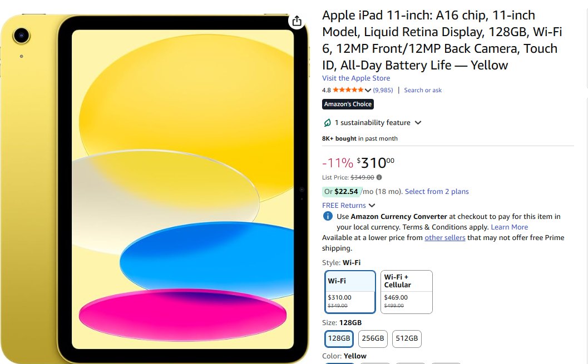Choose the 128GB size option
588x364 pixels.
(339, 338)
